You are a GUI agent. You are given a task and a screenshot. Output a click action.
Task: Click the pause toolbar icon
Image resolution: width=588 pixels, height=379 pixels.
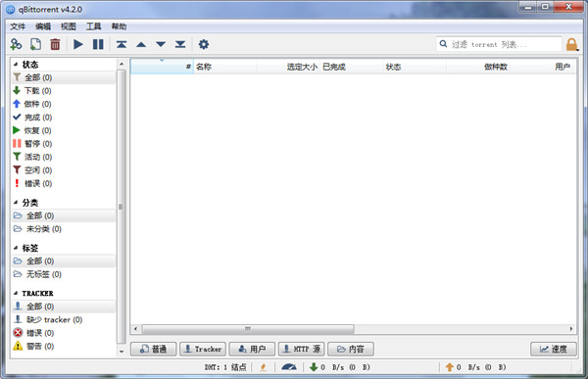point(98,44)
